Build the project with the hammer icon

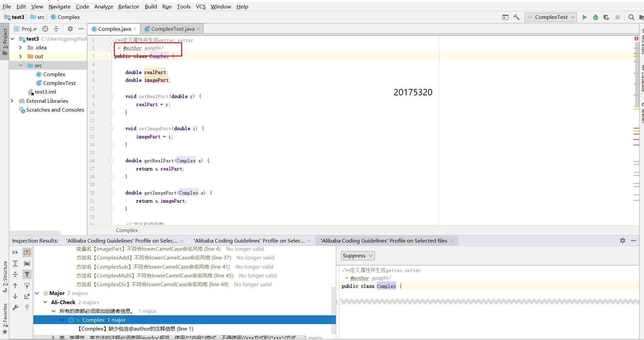(x=516, y=17)
